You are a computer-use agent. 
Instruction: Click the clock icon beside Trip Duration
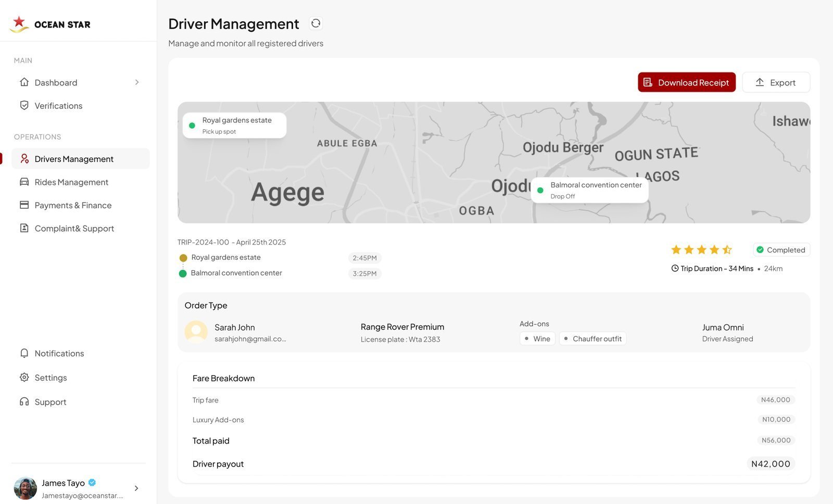tap(675, 269)
